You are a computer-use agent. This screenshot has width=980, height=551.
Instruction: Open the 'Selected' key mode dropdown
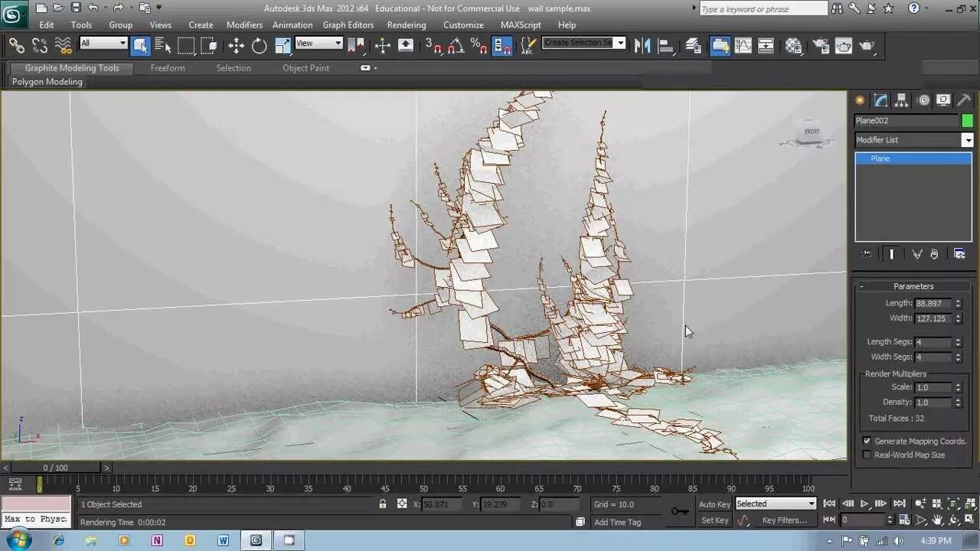[x=811, y=504]
